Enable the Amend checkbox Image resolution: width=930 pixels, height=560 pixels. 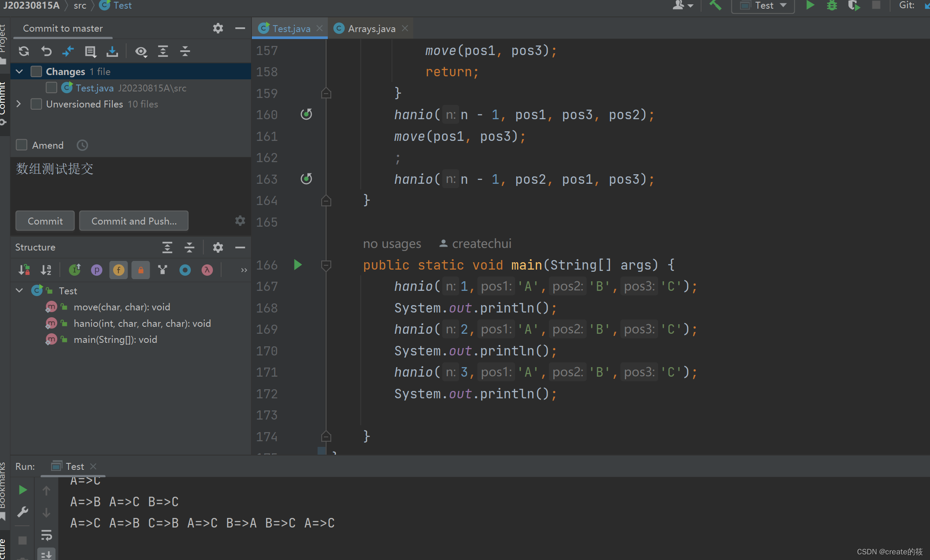point(22,145)
